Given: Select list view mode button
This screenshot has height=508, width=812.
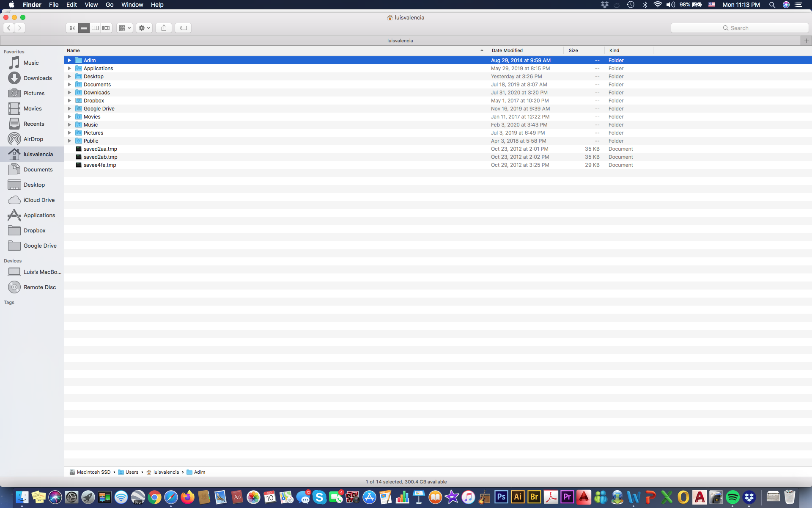Looking at the screenshot, I should pyautogui.click(x=84, y=28).
